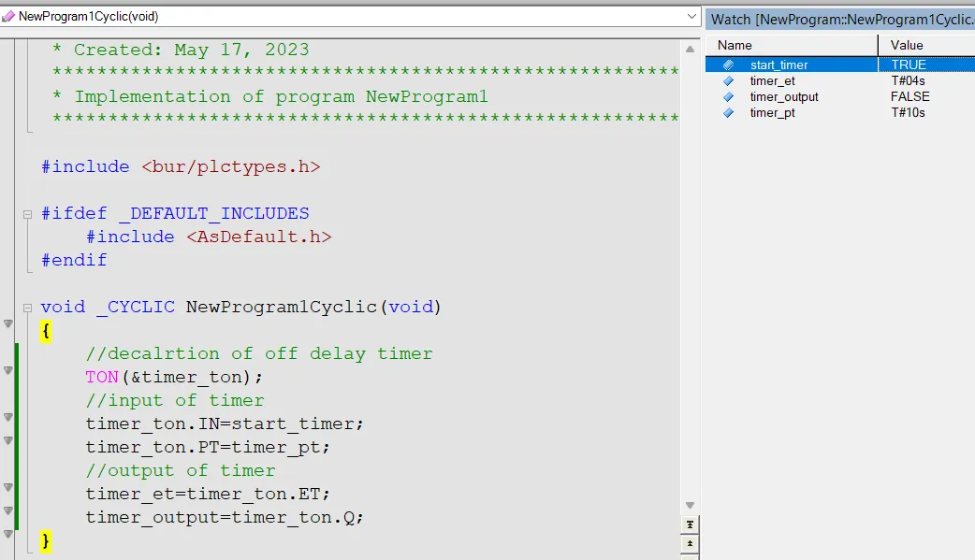Click the timer_pt variable icon in Watch
Screen dimensions: 975x560
coord(729,113)
